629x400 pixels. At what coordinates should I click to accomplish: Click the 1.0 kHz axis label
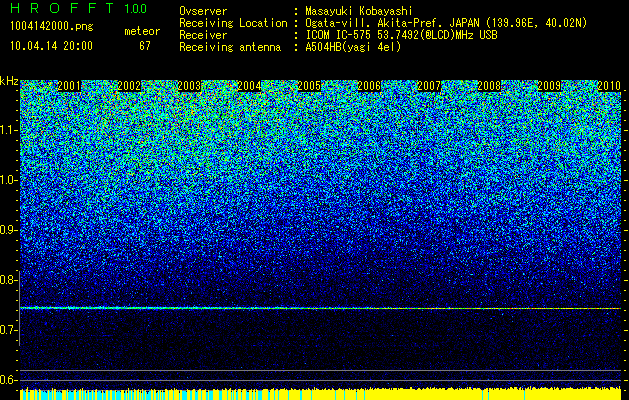8,180
